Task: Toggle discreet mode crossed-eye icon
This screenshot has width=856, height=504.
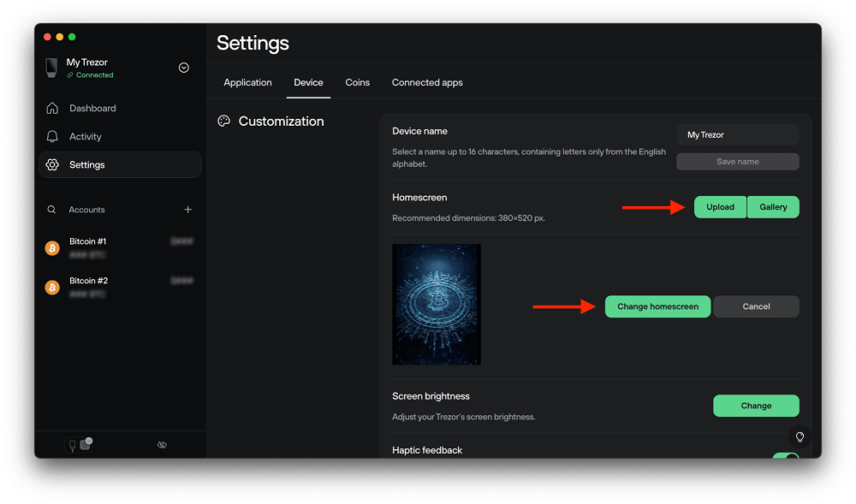Action: point(162,445)
